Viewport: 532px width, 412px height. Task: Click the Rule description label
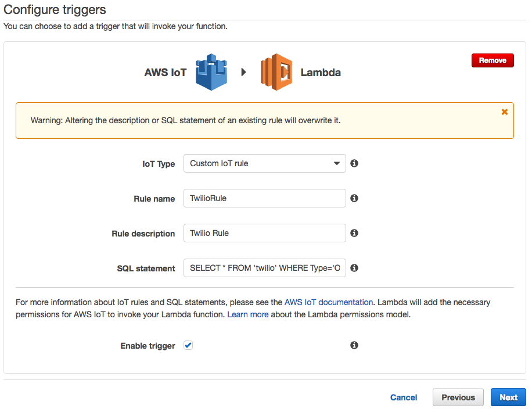(143, 234)
